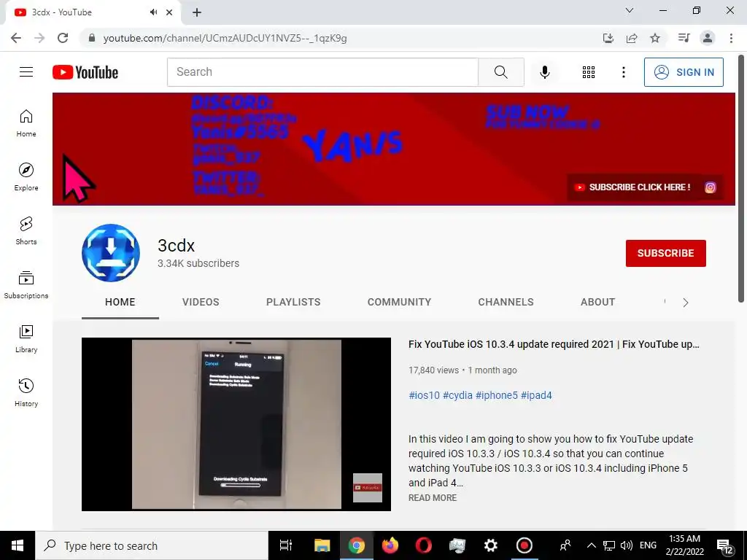Open the media control icon in Chrome toolbar

(684, 38)
